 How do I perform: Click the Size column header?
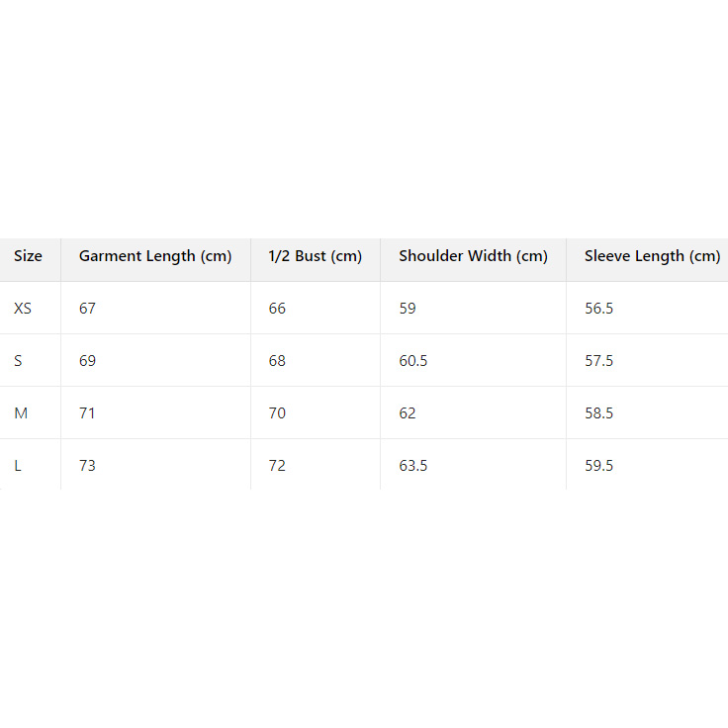(x=28, y=256)
